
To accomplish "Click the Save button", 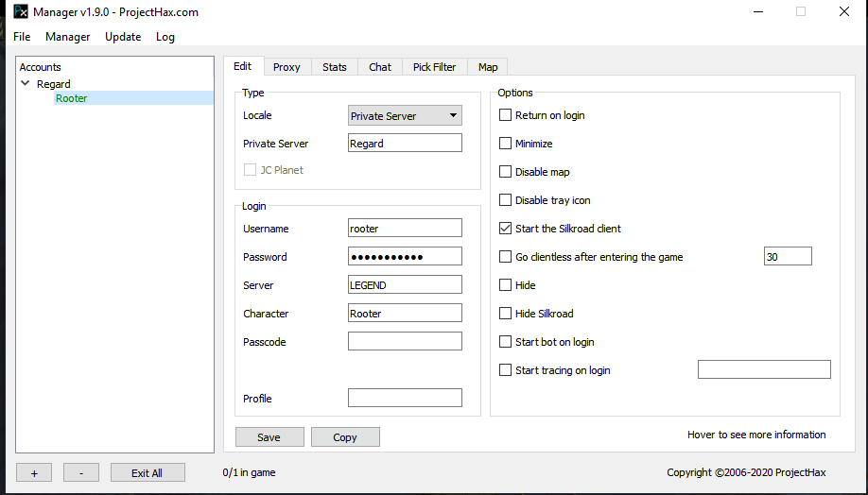I will point(269,437).
